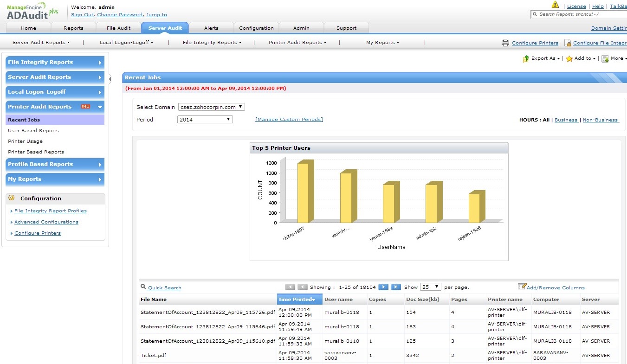The image size is (627, 364).
Task: Open Add/Remove Columns
Action: (555, 287)
